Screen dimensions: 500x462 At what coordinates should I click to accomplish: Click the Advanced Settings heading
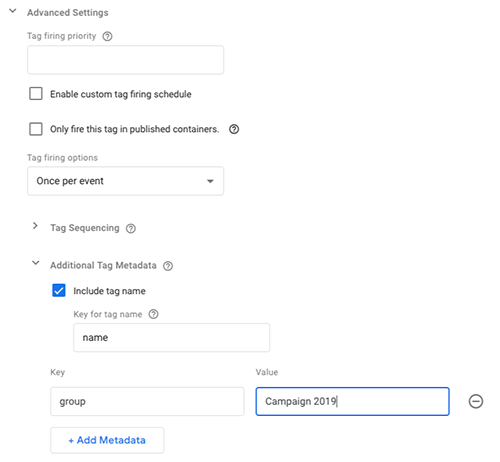click(x=68, y=13)
